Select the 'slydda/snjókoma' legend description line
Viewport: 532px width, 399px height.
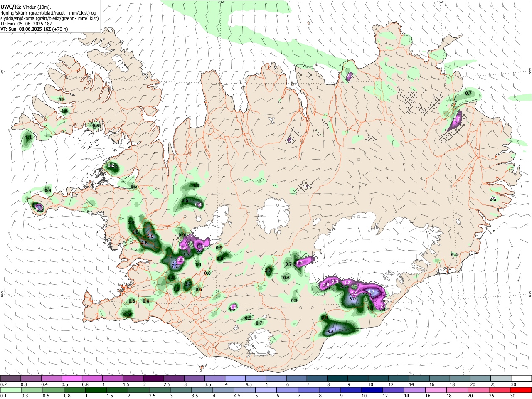click(x=49, y=18)
